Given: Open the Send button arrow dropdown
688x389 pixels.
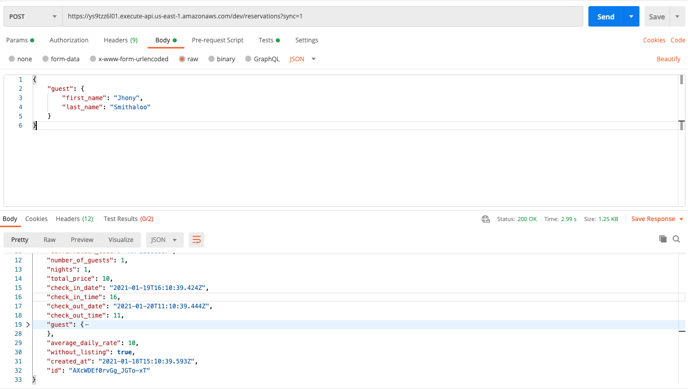Looking at the screenshot, I should [x=631, y=17].
